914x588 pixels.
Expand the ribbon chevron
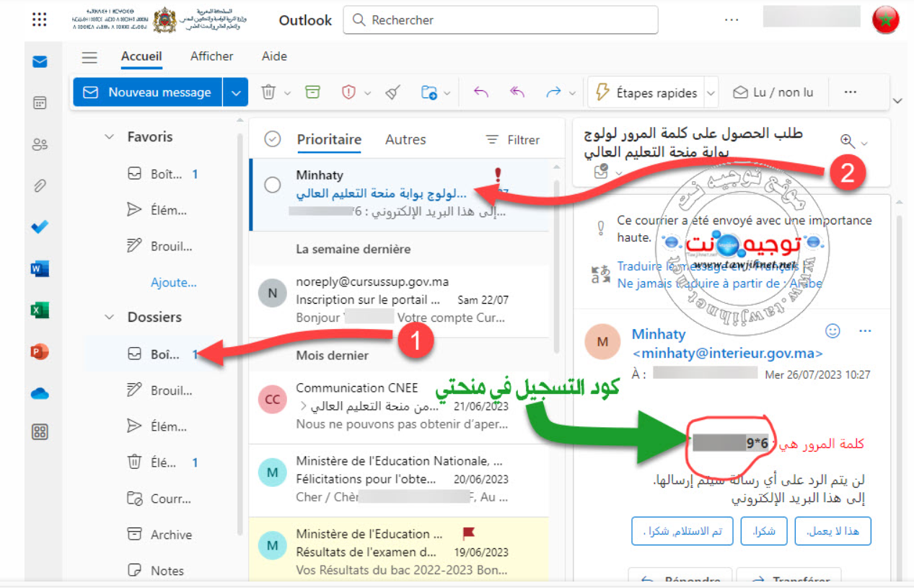897,100
